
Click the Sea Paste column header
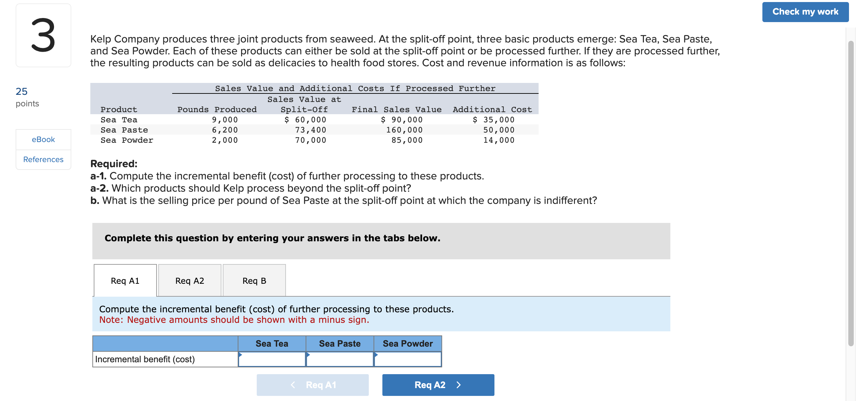point(340,344)
